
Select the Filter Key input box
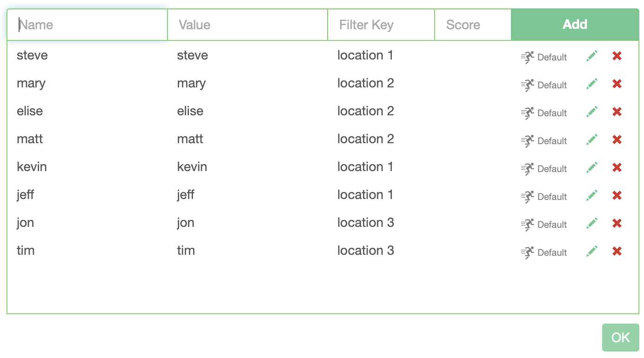coord(381,25)
